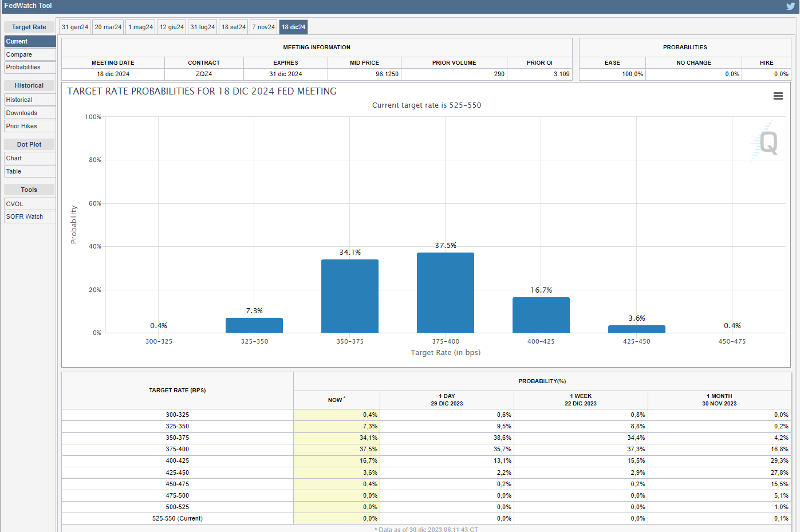Go to Historical data page
This screenshot has height=532, width=800.
(30, 100)
